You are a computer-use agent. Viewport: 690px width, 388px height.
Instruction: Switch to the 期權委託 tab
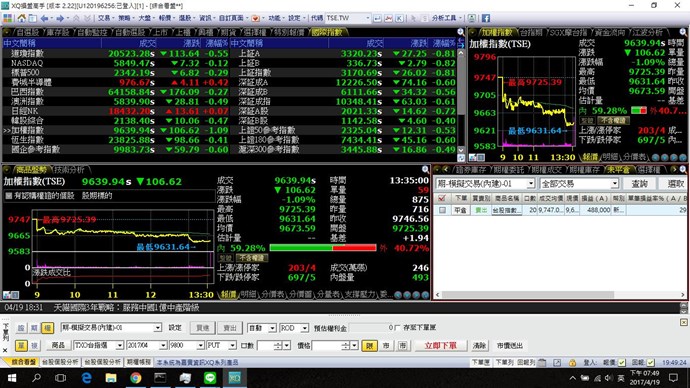[x=509, y=169]
